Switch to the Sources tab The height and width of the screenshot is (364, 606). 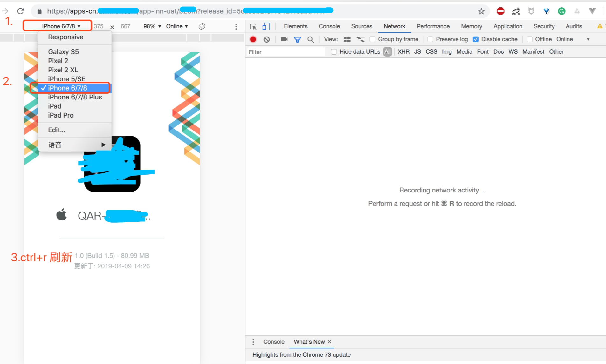362,26
